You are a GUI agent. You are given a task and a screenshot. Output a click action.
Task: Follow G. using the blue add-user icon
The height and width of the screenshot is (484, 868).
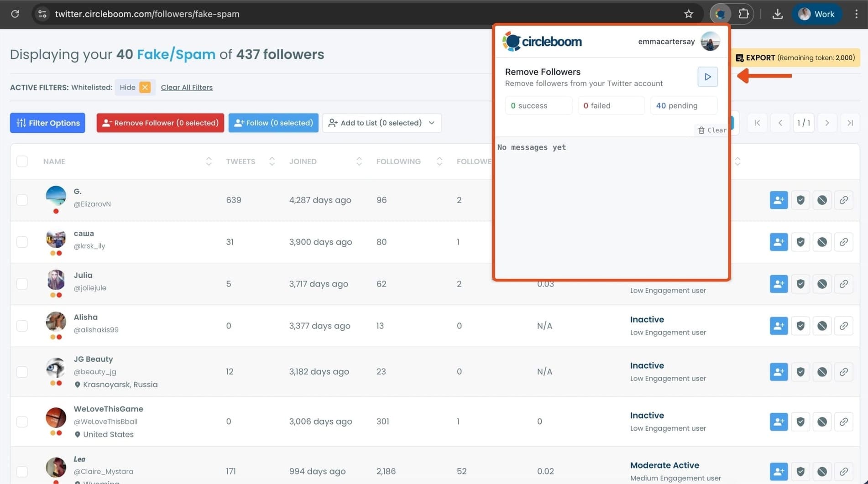pos(778,200)
